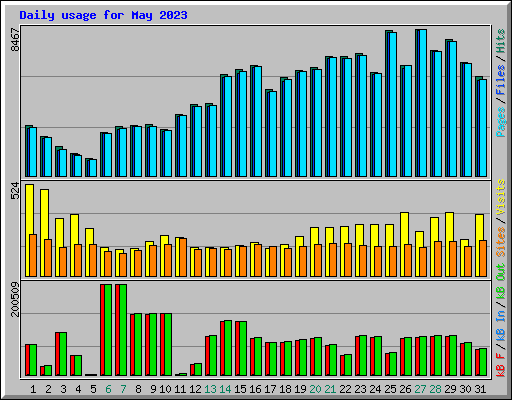
Task: Click the 'kB In' legend label
Action: [501, 327]
